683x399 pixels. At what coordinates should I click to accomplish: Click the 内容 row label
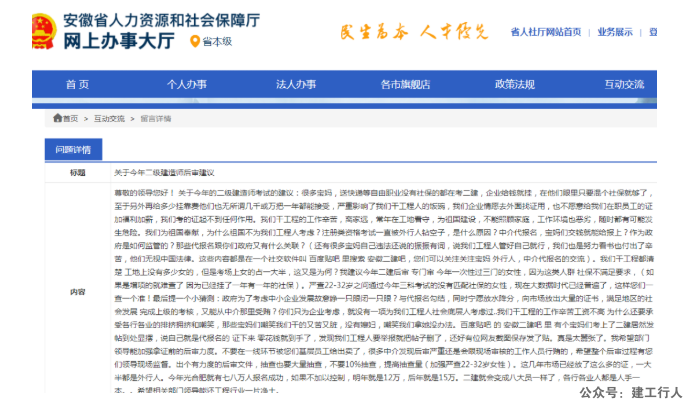[x=78, y=292]
